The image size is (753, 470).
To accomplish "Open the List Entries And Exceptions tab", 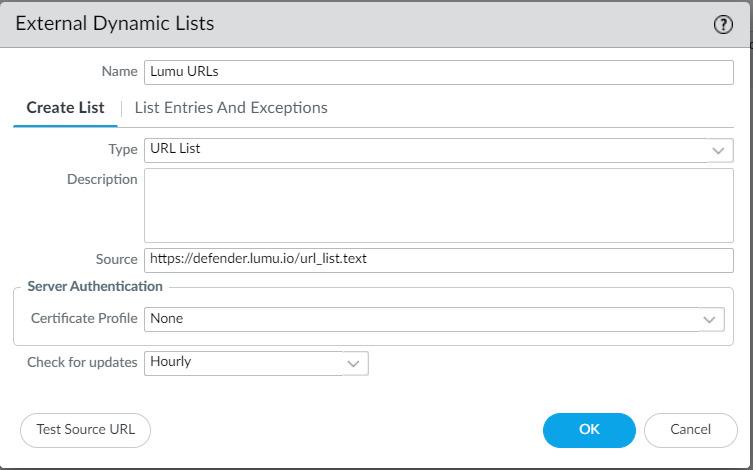I will pos(231,108).
